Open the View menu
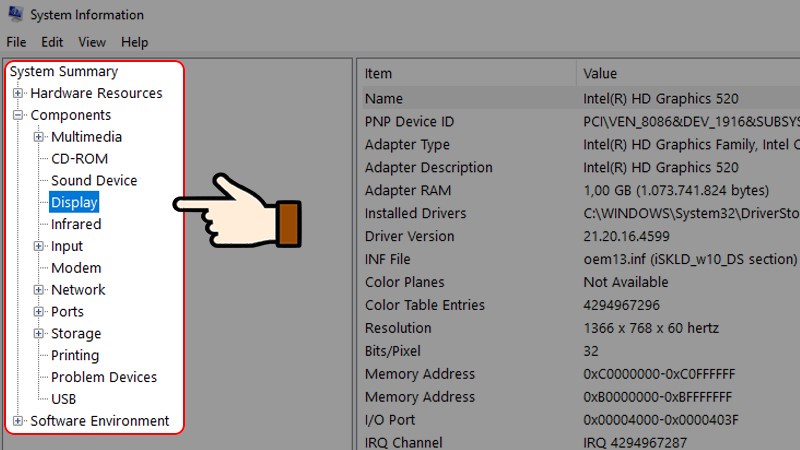 pyautogui.click(x=92, y=42)
